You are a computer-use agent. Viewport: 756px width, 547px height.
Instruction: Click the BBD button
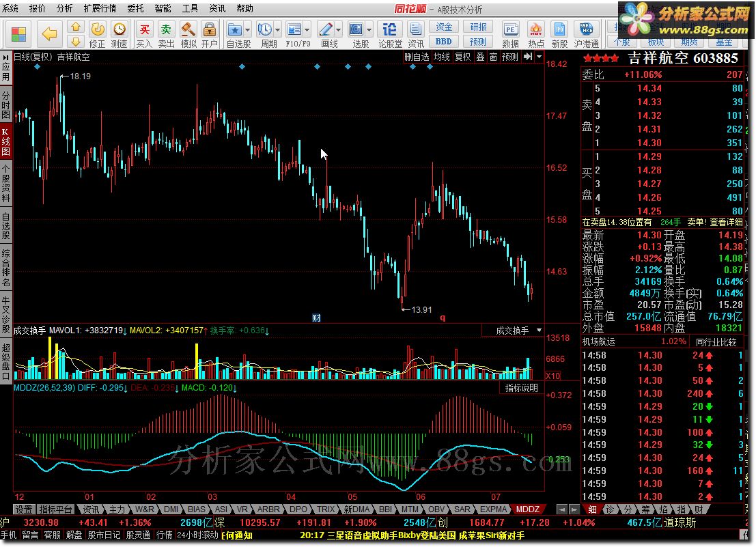point(444,42)
